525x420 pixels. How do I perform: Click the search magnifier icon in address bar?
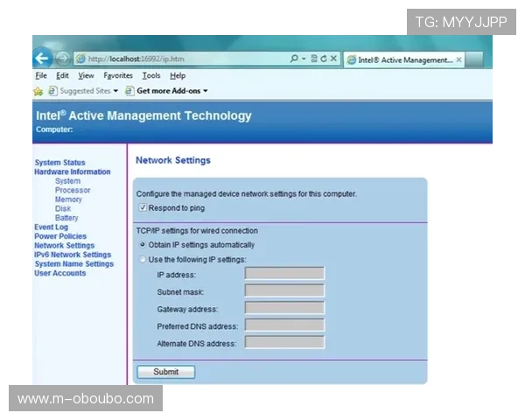click(294, 59)
